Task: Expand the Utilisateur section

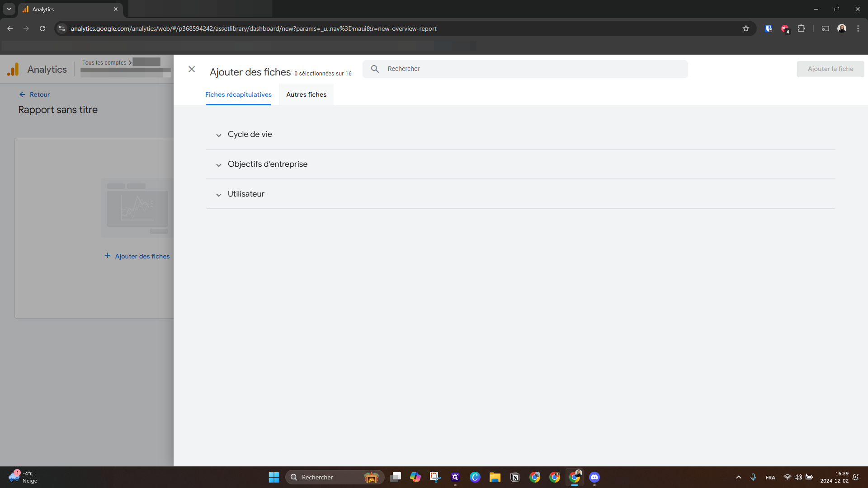Action: [520, 194]
